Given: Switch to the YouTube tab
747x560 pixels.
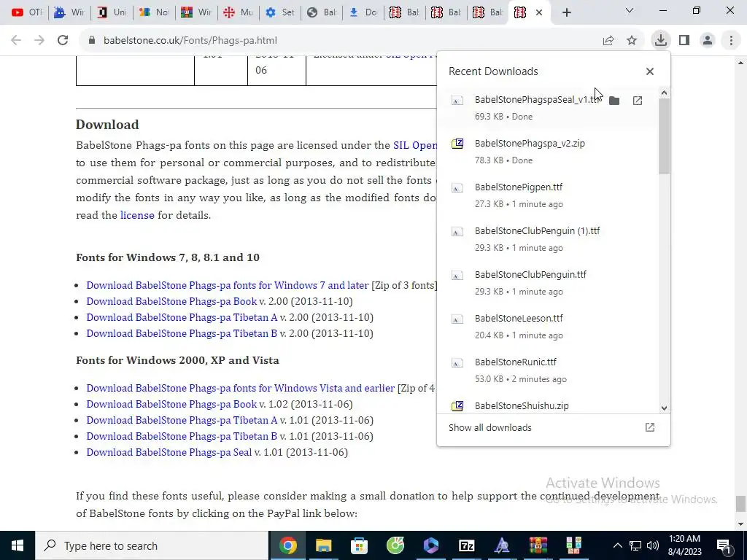Looking at the screenshot, I should point(26,12).
